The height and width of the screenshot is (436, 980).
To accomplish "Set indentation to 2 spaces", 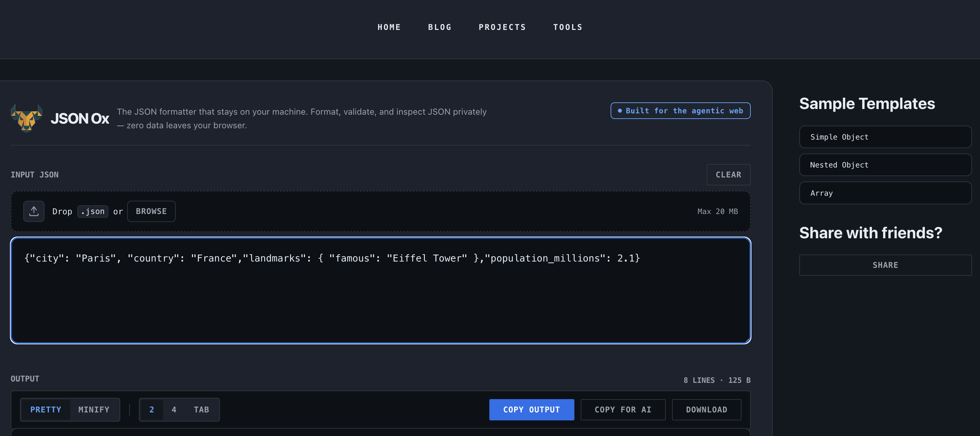I will click(x=152, y=410).
